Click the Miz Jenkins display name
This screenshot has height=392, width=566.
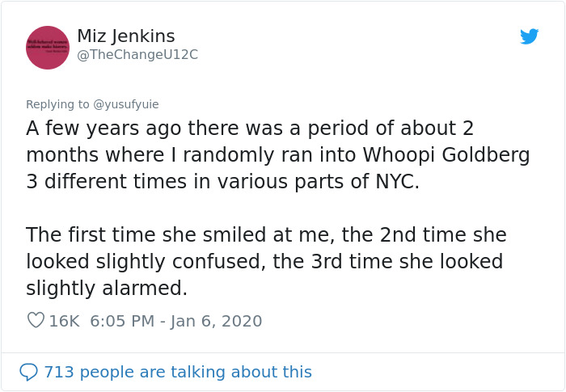click(x=125, y=36)
